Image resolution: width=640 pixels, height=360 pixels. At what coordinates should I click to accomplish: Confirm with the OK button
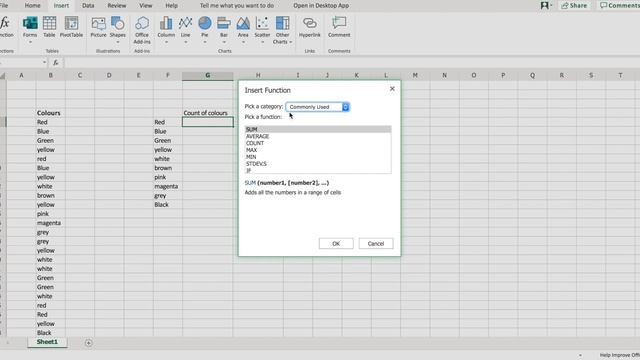pyautogui.click(x=336, y=244)
